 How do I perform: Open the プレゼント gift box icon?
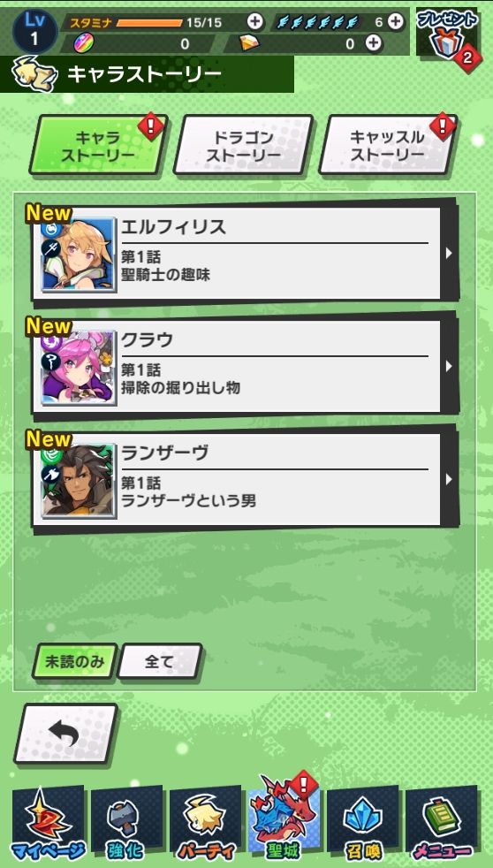coord(447,35)
